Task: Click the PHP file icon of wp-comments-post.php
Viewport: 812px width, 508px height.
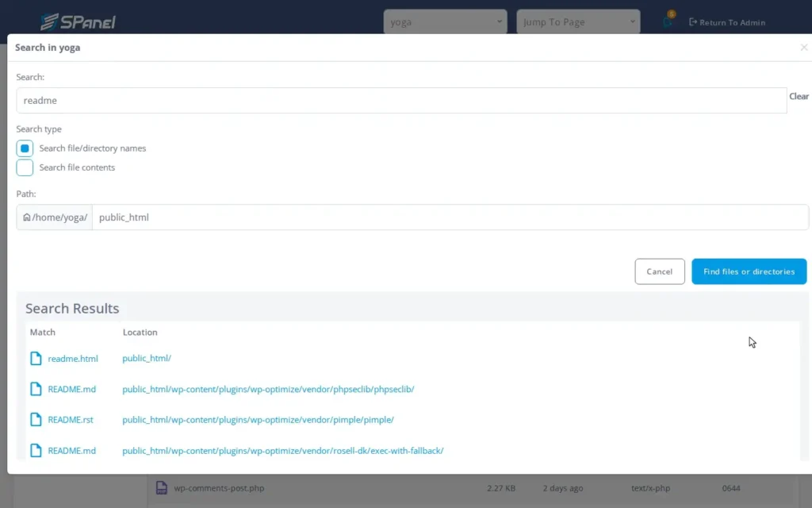Action: click(x=162, y=488)
